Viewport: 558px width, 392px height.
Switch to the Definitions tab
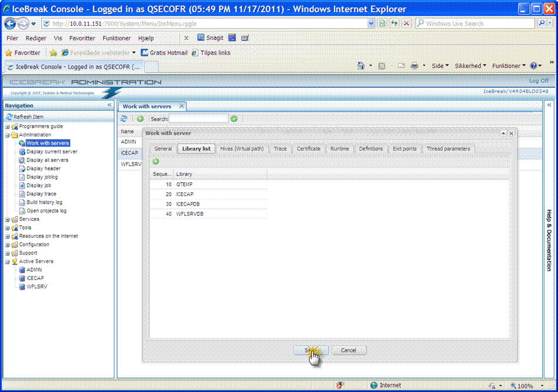click(x=371, y=149)
